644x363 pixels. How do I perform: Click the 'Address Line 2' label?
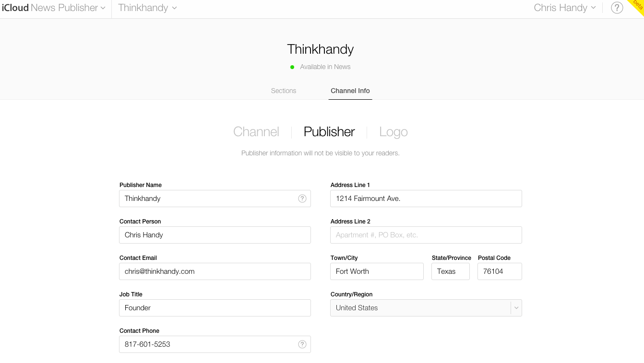pos(350,222)
